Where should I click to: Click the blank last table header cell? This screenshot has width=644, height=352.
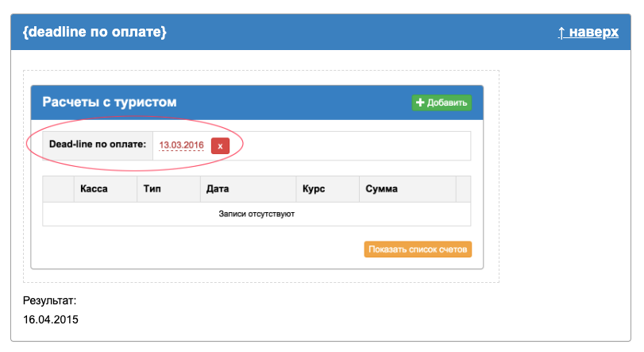click(463, 189)
